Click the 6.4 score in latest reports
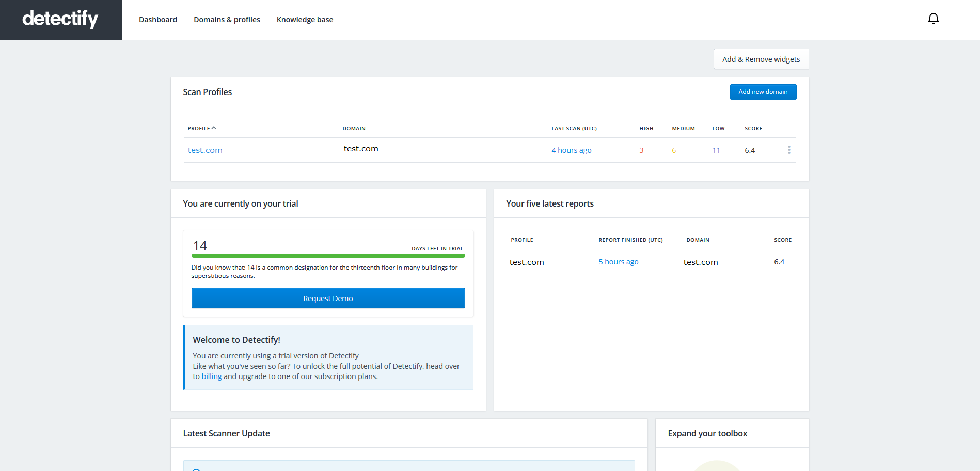Viewport: 980px width, 471px height. coord(779,262)
